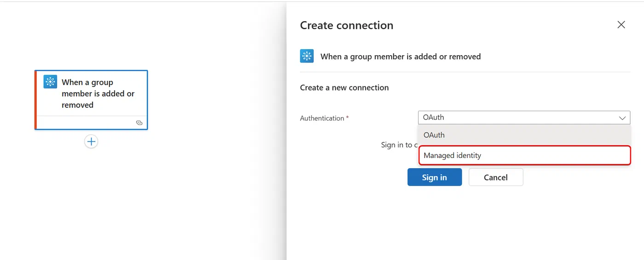Click the Create connection panel title

[x=346, y=25]
